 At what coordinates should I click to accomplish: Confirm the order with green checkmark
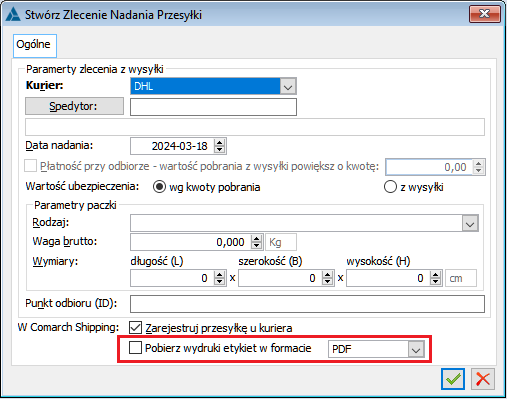click(x=453, y=379)
